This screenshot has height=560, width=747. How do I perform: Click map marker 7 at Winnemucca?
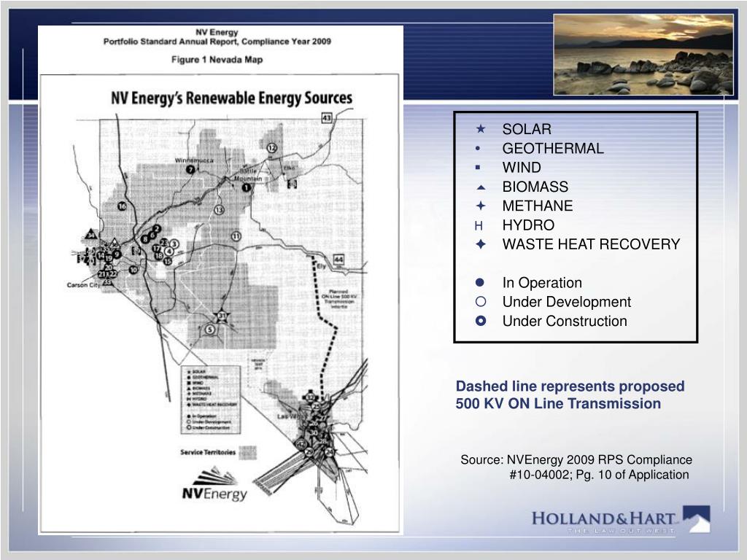pos(190,169)
